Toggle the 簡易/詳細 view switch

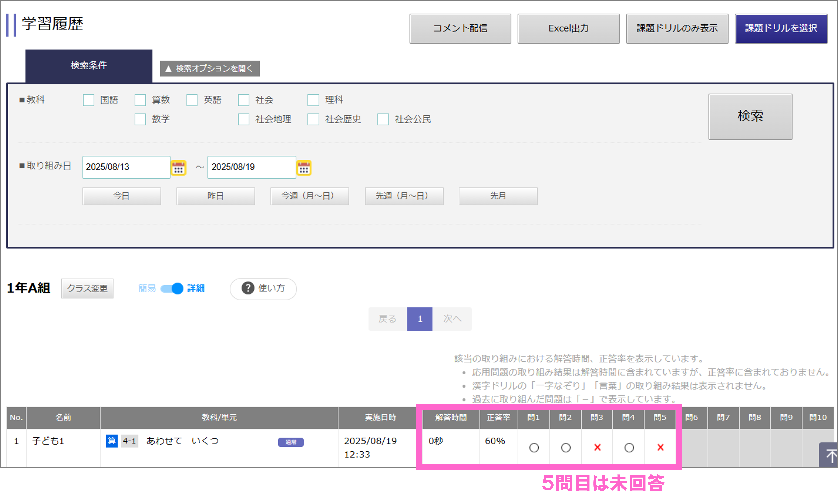(172, 288)
